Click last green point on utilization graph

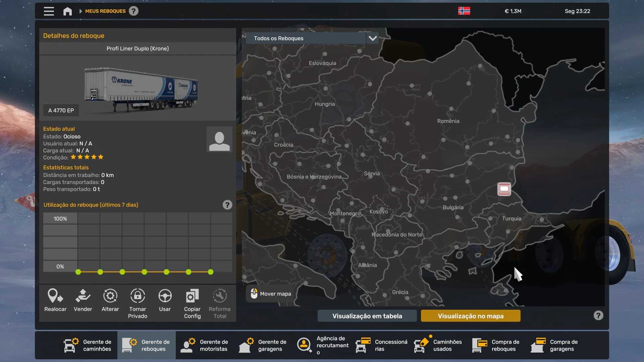tap(211, 272)
